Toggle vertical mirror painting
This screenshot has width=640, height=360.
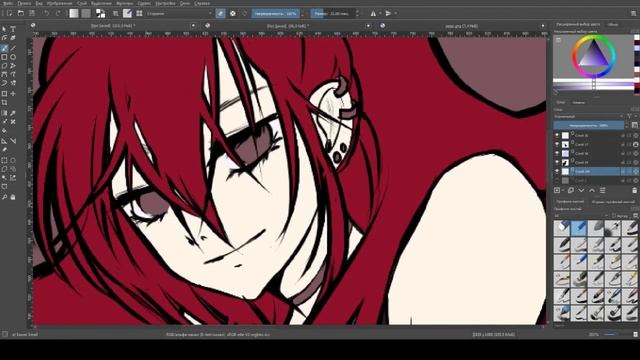(388, 13)
